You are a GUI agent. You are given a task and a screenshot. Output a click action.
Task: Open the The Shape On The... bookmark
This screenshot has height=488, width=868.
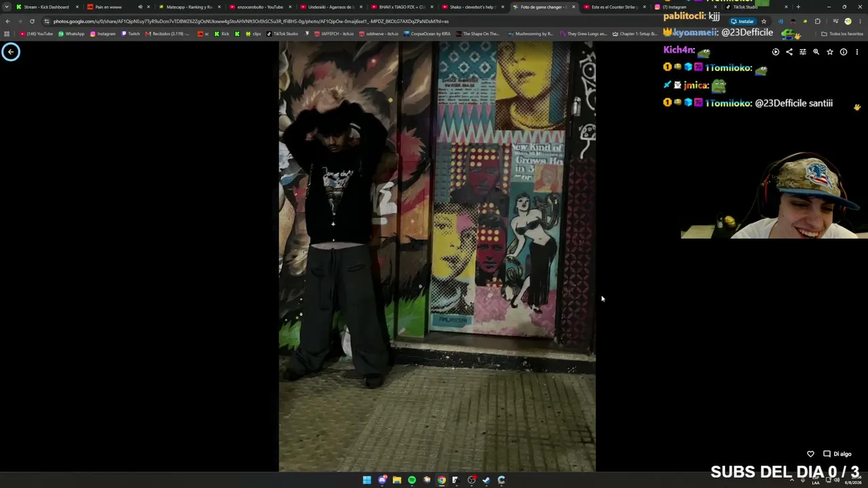(x=477, y=33)
